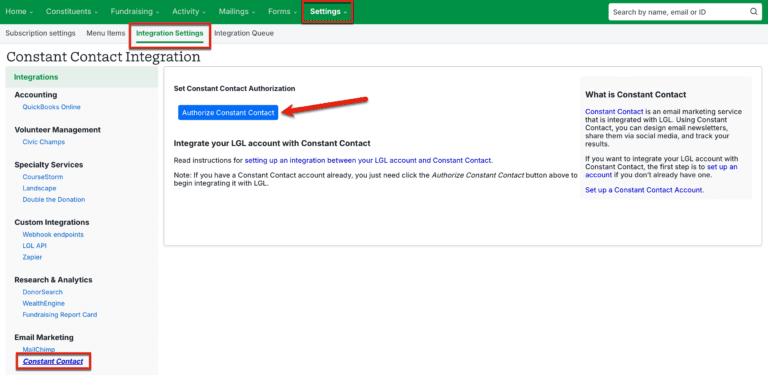Select Constant Contact in the sidebar
Viewport: 768px width, 375px height.
(53, 362)
